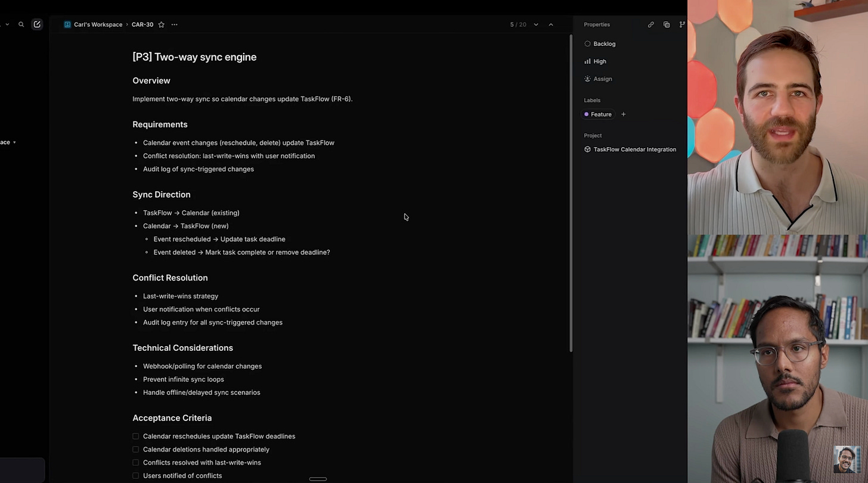
Task: Click 'Last-write-wins strategy' bullet
Action: 181,296
